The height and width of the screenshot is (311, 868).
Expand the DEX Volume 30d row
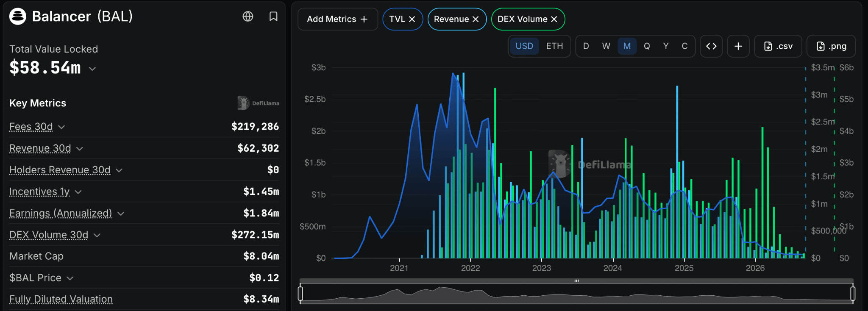97,235
